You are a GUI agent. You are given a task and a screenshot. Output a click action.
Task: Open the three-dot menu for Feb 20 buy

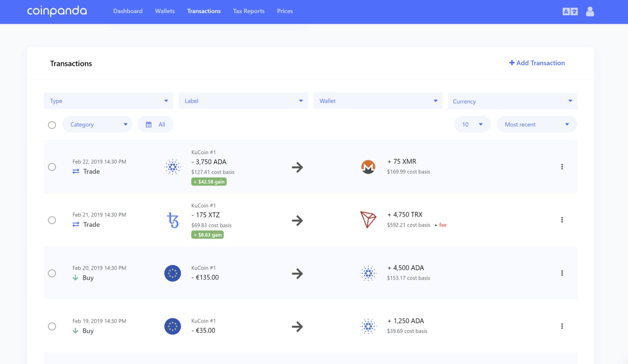point(562,273)
